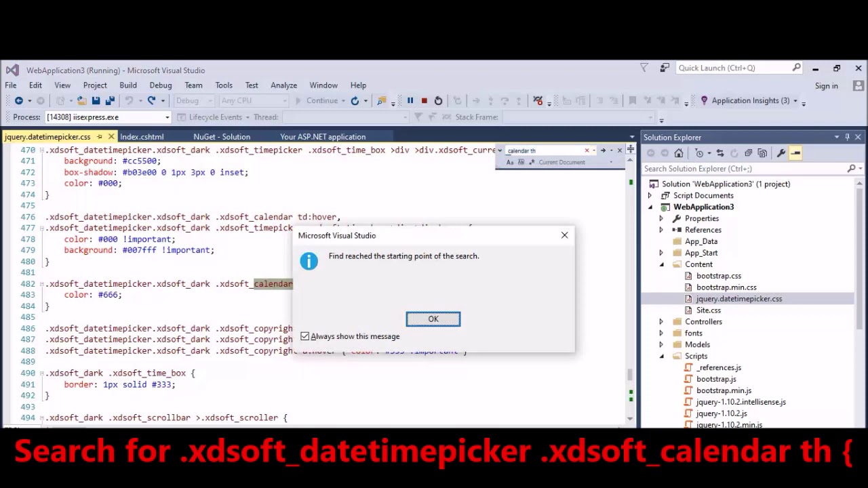Select Site.css file in Solution Explorer
Viewport: 868px width, 488px height.
click(x=709, y=310)
